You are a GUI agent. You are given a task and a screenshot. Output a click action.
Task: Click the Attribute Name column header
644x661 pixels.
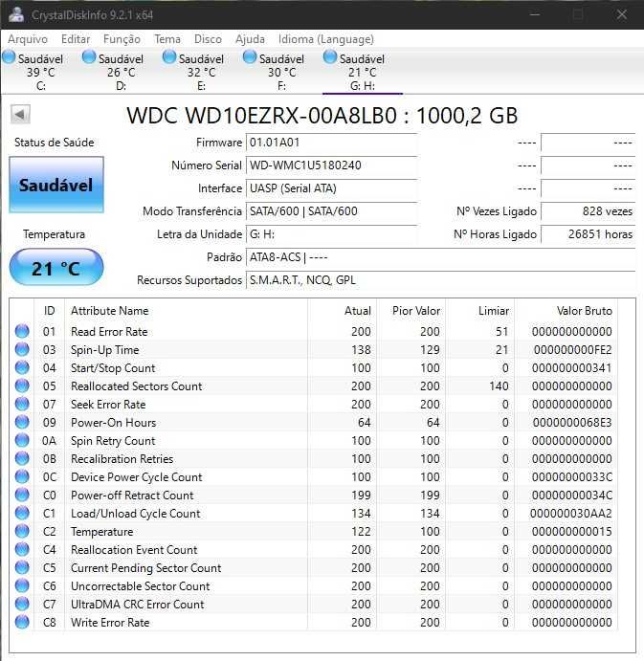pyautogui.click(x=186, y=311)
